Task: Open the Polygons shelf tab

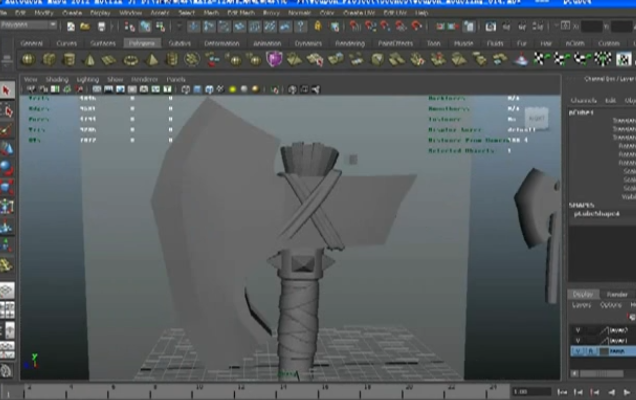Action: (141, 44)
